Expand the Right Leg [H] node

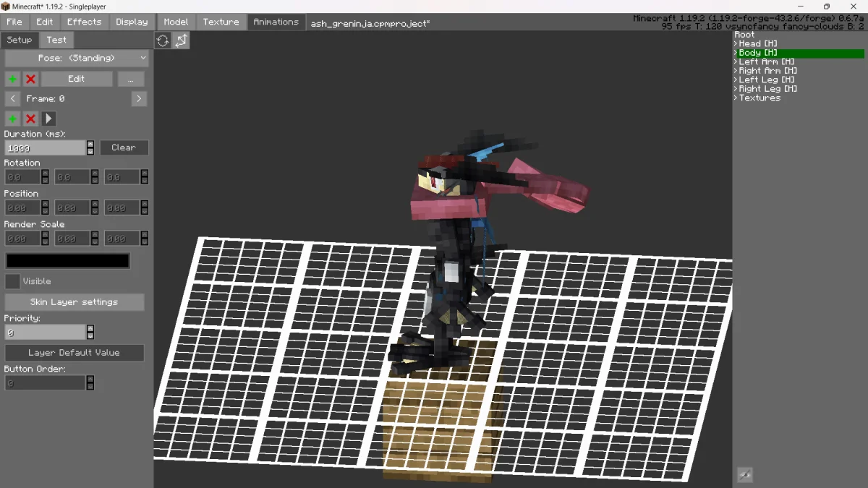(x=736, y=89)
